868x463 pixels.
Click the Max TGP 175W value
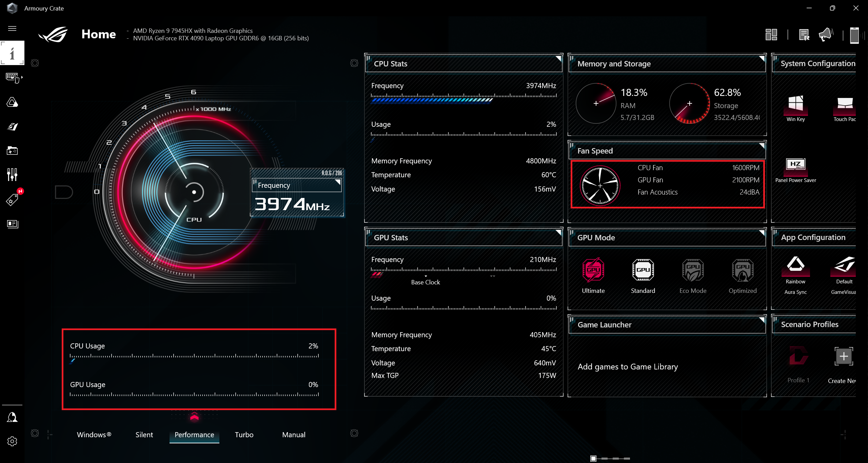point(547,376)
